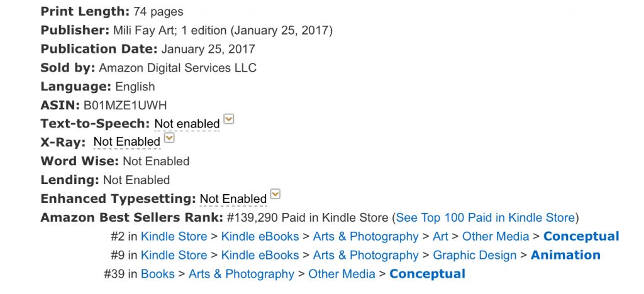Follow the Art category link

click(440, 237)
